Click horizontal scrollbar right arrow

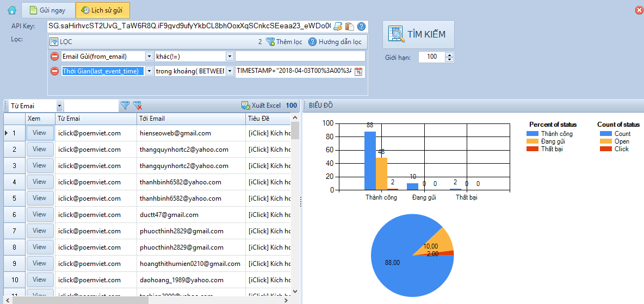(x=286, y=300)
